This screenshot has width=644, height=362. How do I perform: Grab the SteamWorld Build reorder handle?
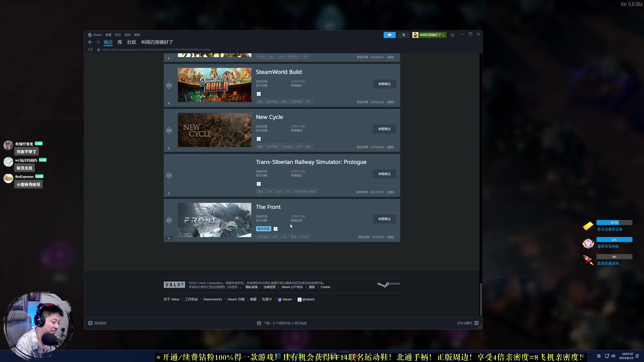[x=169, y=85]
